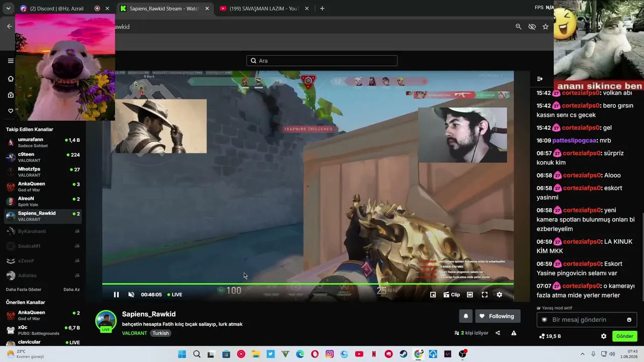644x362 pixels.
Task: Jump to LIVE in the player
Action: click(x=175, y=295)
